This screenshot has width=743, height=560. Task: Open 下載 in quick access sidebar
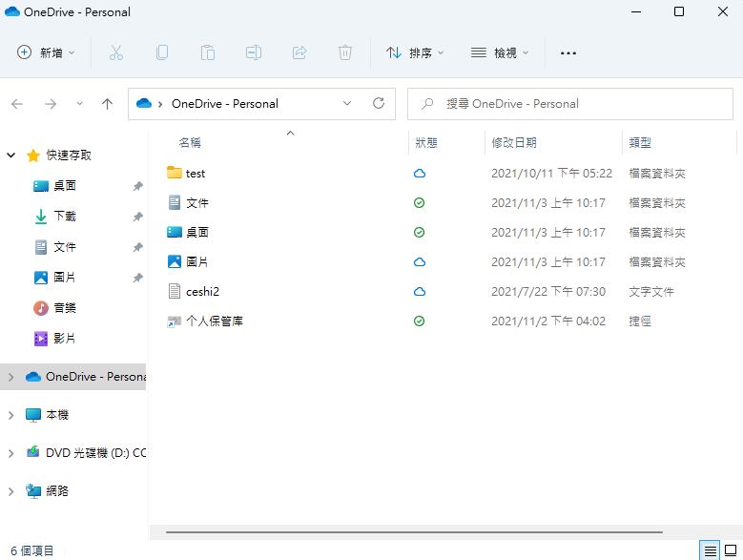coord(65,217)
